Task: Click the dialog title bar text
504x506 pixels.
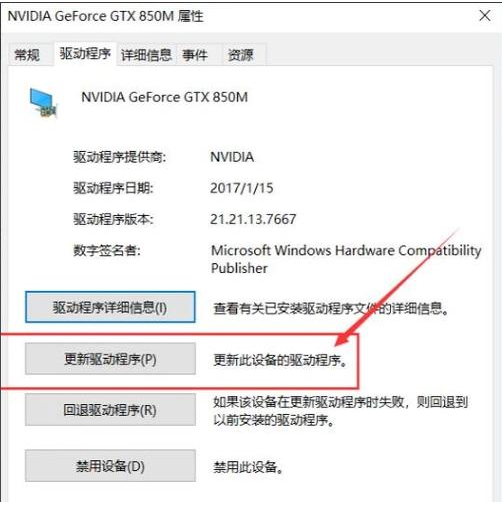Action: tap(105, 16)
